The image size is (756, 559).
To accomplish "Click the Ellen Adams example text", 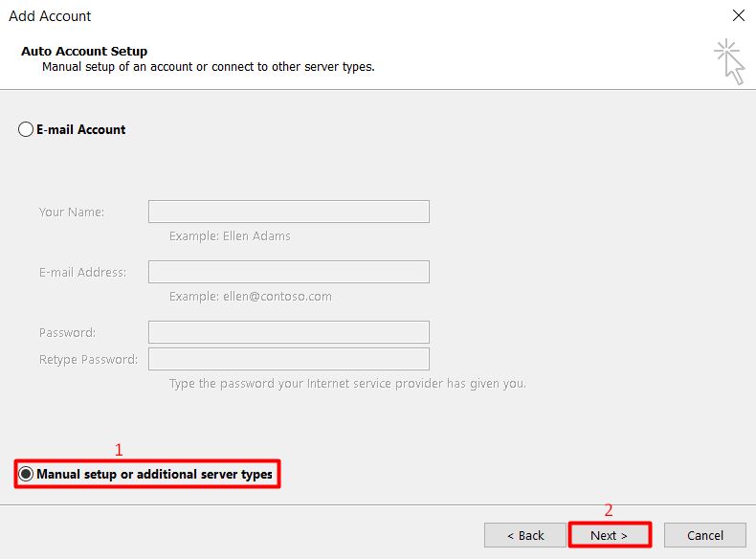I will pyautogui.click(x=230, y=235).
